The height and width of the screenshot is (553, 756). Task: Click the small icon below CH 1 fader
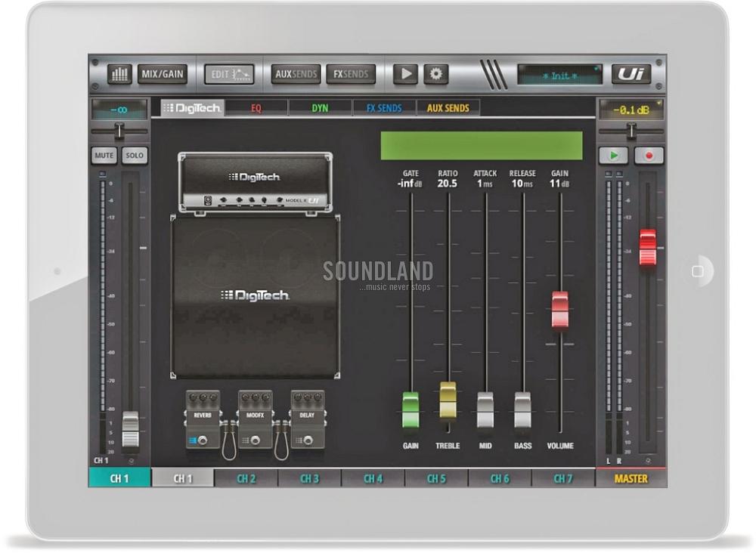pos(131,461)
